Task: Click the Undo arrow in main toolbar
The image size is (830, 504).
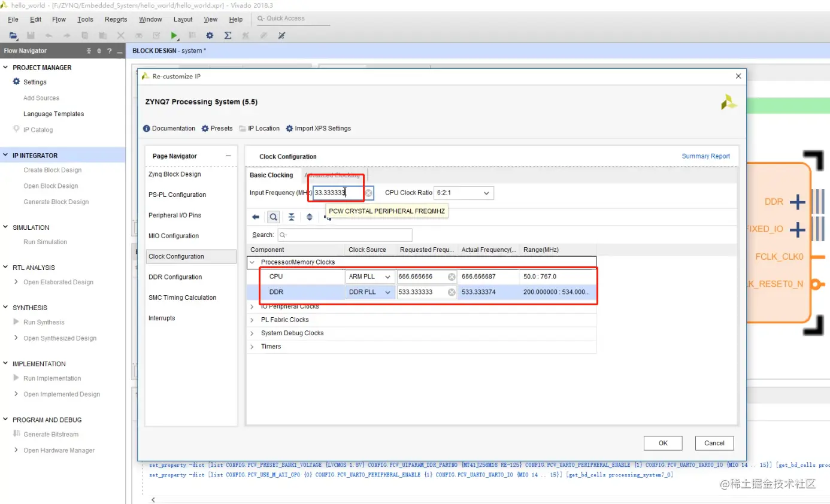Action: click(x=49, y=36)
